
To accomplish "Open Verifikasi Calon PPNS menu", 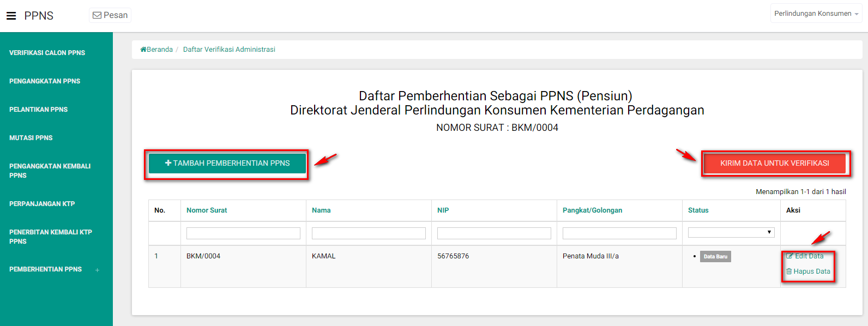I will [47, 53].
